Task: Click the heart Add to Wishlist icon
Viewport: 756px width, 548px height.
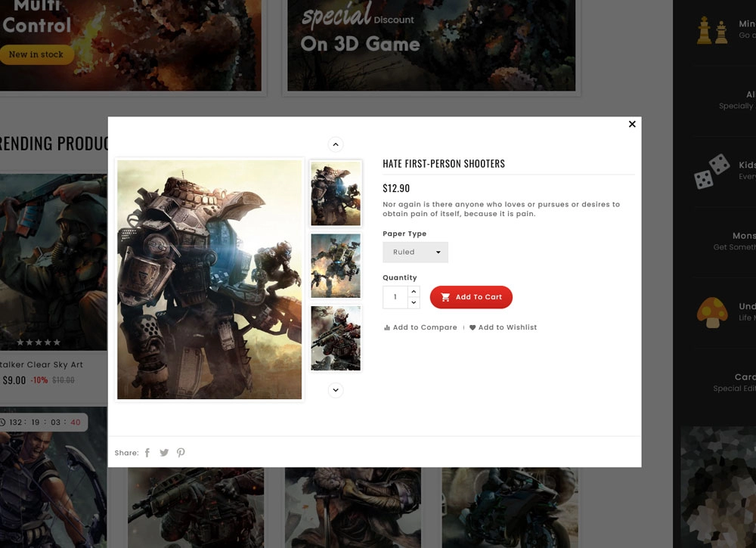Action: click(472, 327)
